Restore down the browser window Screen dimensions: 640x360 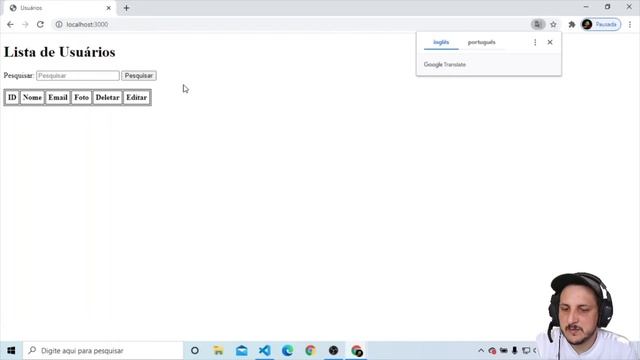tap(607, 7)
